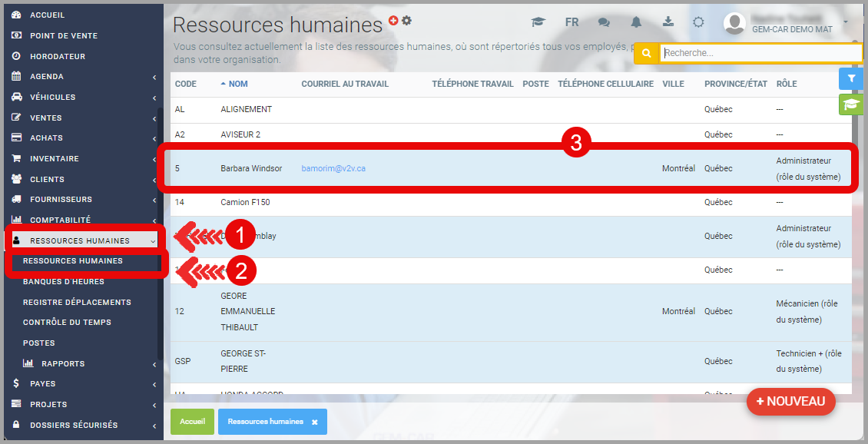The width and height of the screenshot is (868, 444).
Task: Toggle the theme brightness icon in the top bar
Action: [x=698, y=22]
